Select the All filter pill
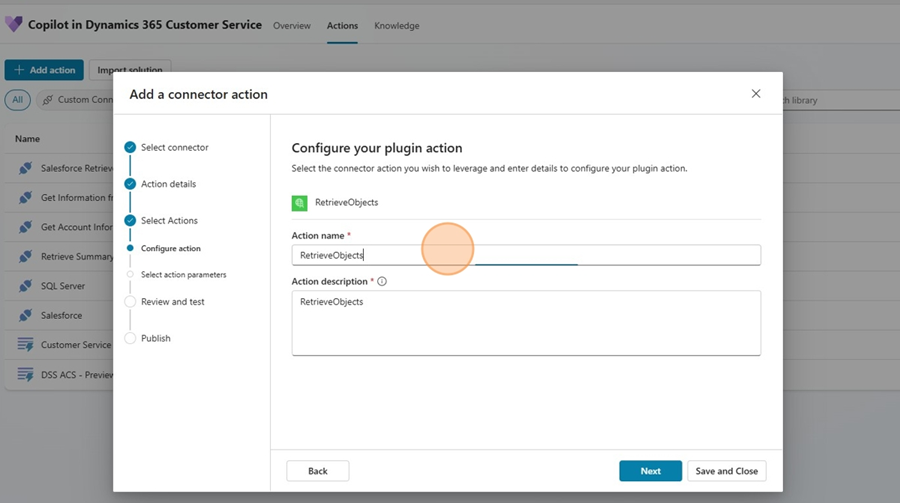Image resolution: width=900 pixels, height=503 pixels. pos(18,100)
